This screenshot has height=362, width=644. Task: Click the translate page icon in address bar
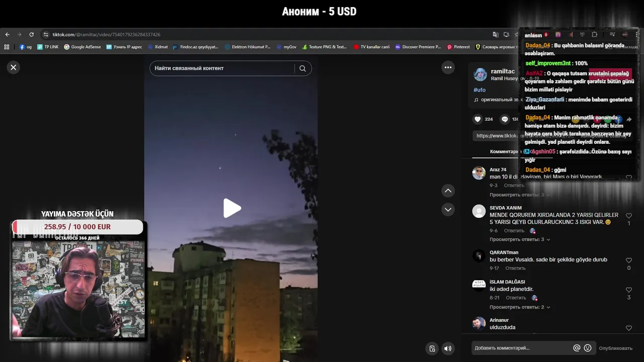coord(496,35)
